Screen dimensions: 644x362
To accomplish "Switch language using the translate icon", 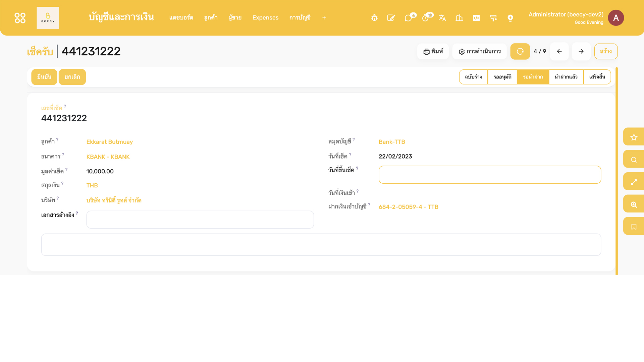I will pyautogui.click(x=442, y=18).
